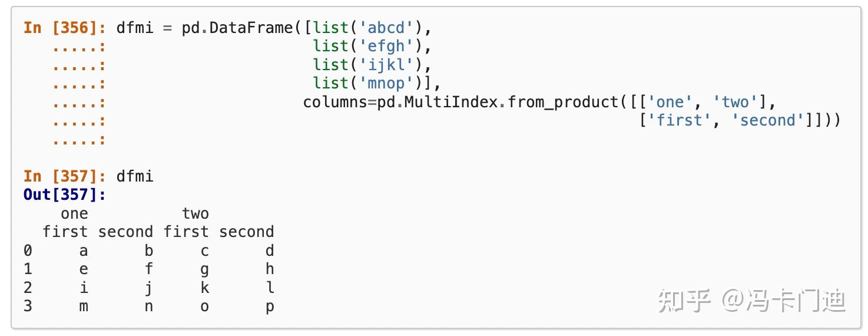
Task: Select the 'ijkl' string literal
Action: click(x=386, y=65)
